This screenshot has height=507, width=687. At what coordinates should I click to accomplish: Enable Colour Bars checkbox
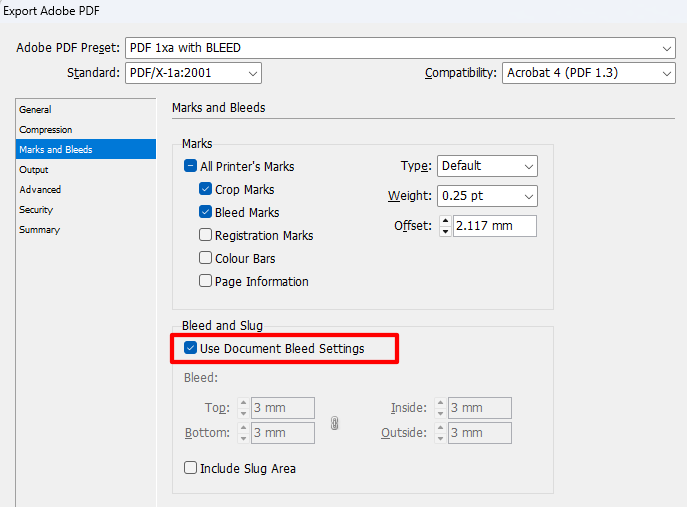[205, 259]
